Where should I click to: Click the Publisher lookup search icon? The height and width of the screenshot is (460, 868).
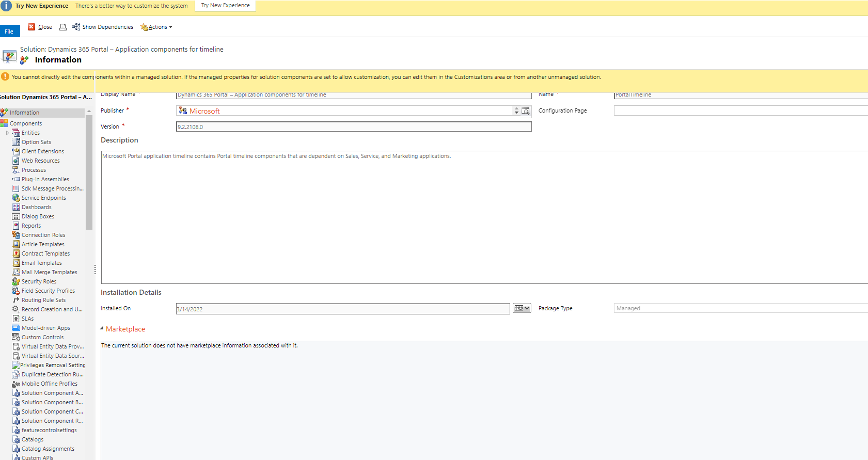point(526,111)
